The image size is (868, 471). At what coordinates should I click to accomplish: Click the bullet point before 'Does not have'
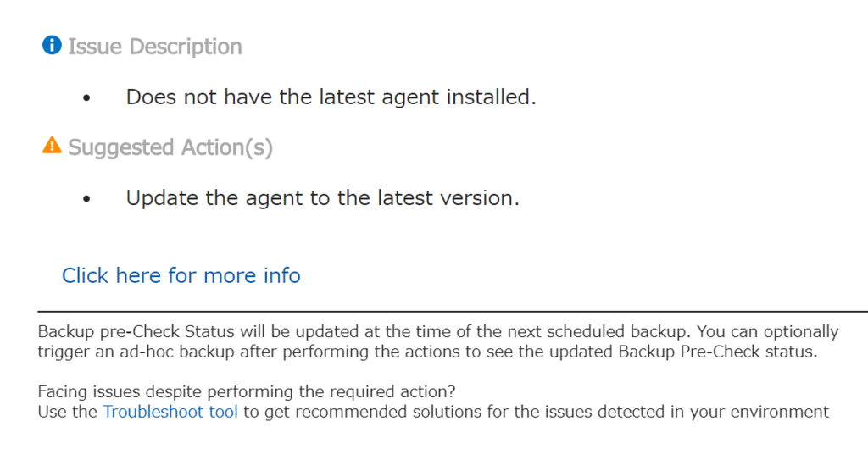(86, 98)
